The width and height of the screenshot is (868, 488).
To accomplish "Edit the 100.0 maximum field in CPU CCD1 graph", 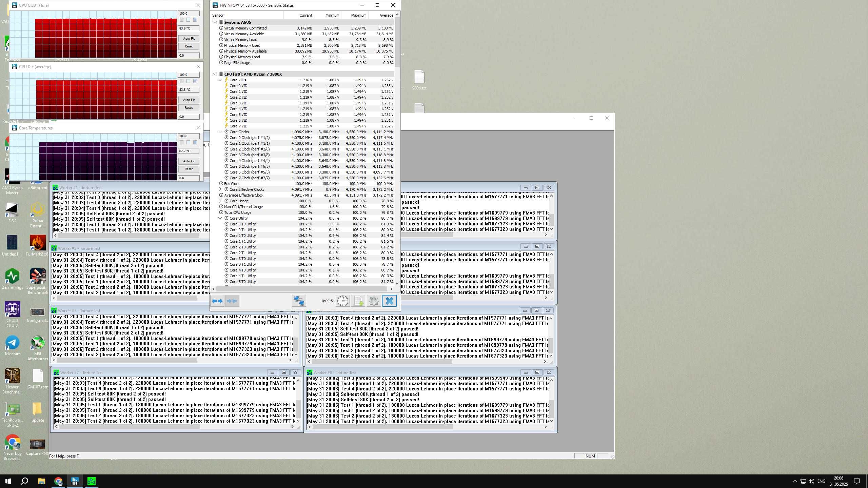I will pyautogui.click(x=189, y=14).
